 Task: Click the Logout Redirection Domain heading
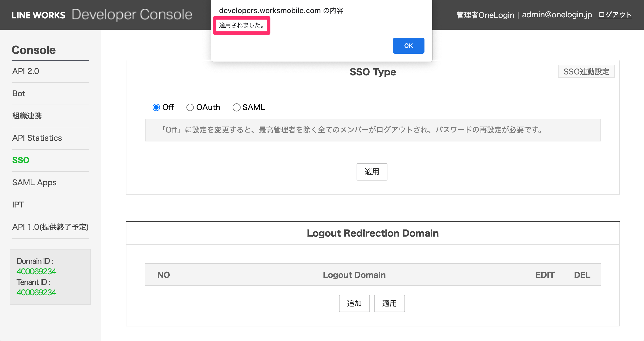373,233
